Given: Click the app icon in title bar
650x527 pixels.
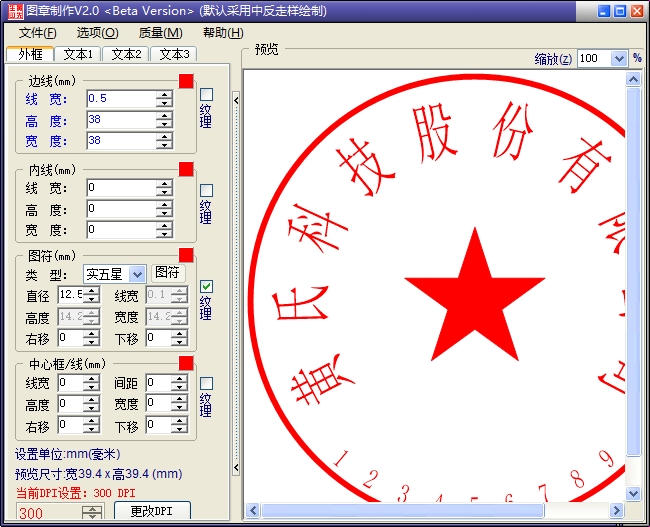Looking at the screenshot, I should [x=15, y=11].
